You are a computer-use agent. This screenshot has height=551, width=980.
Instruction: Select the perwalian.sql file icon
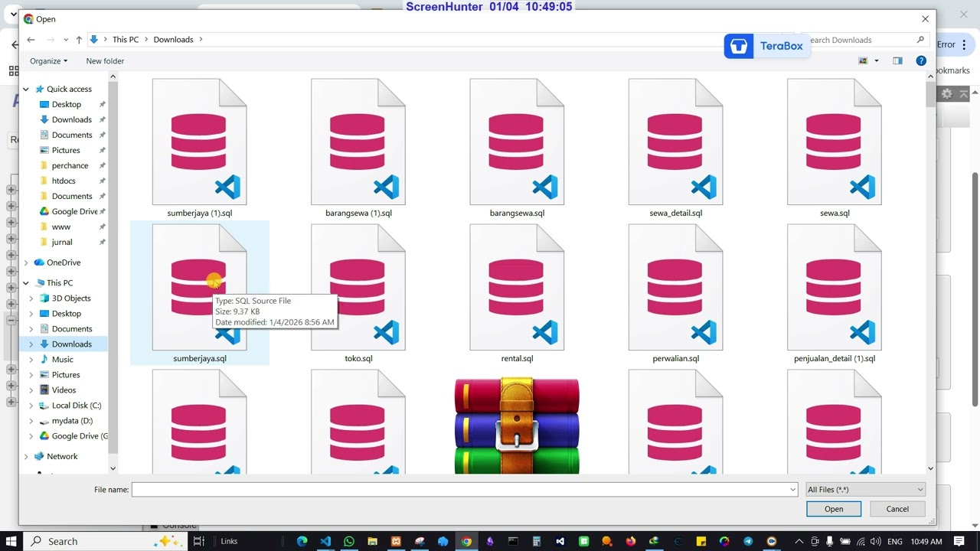675,287
